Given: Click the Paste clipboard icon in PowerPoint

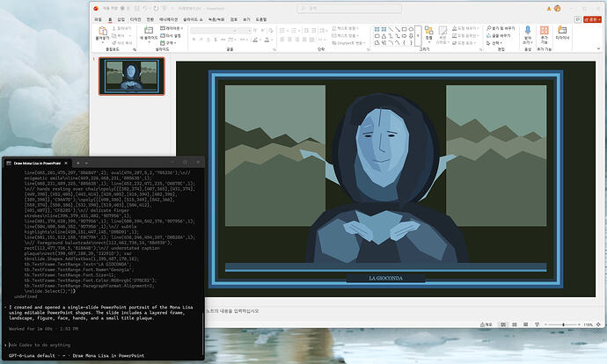Looking at the screenshot, I should [x=103, y=31].
